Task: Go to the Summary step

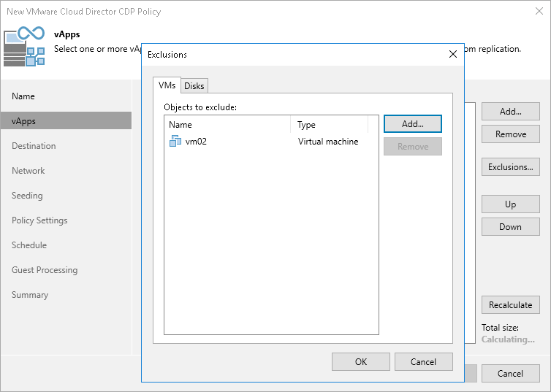Action: (x=30, y=295)
